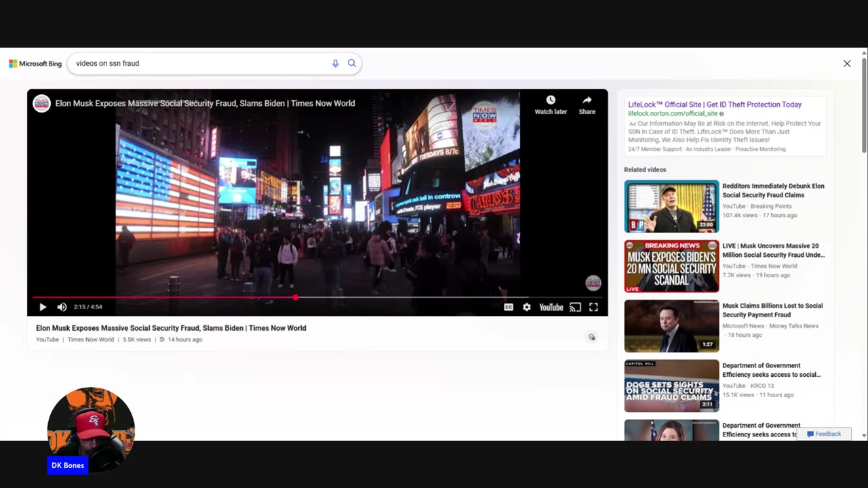Open Musk Claims Billions Lost thumbnail
The height and width of the screenshot is (488, 868).
[671, 326]
